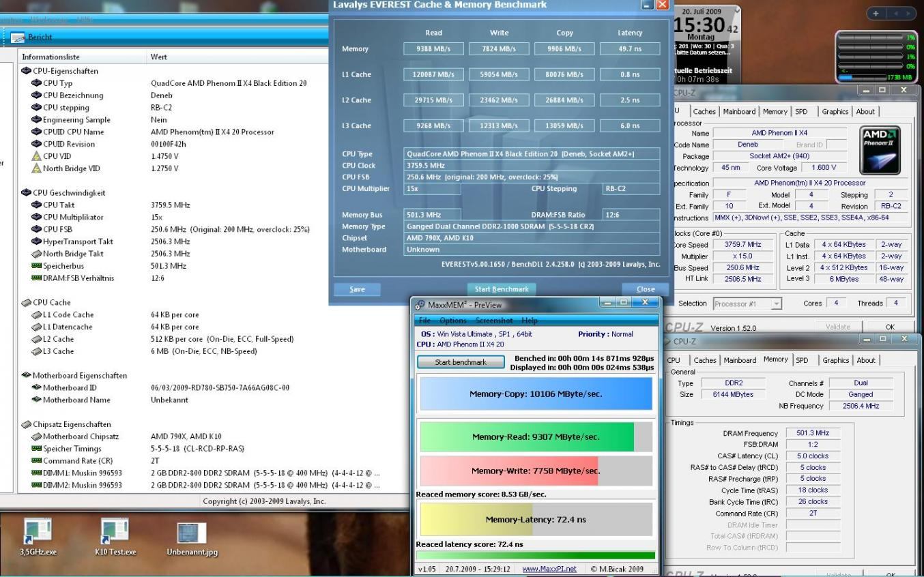Click the CPU Cache group icon
Viewport: 924px width, 577px height.
(26, 303)
